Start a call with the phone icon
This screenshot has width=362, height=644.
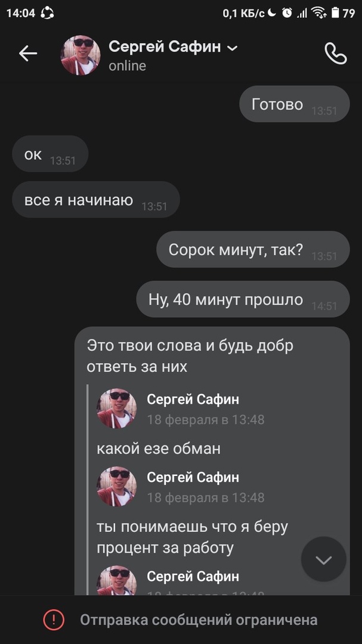tap(336, 54)
